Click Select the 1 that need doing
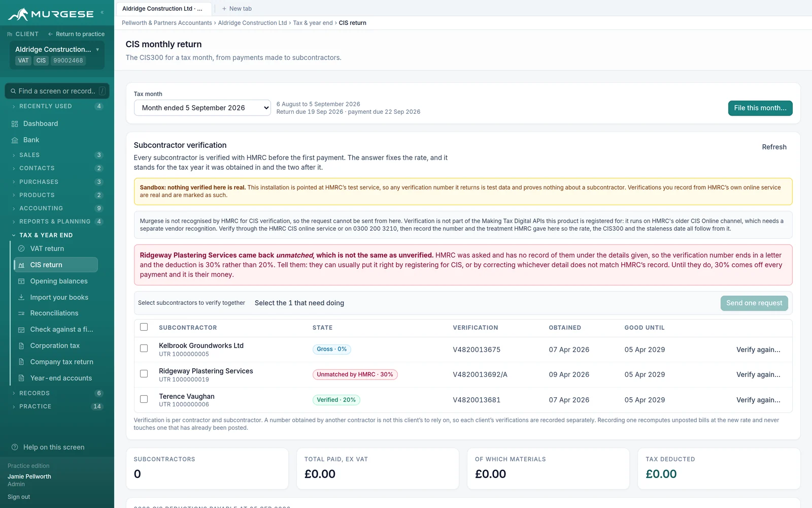Image resolution: width=812 pixels, height=508 pixels. [299, 303]
